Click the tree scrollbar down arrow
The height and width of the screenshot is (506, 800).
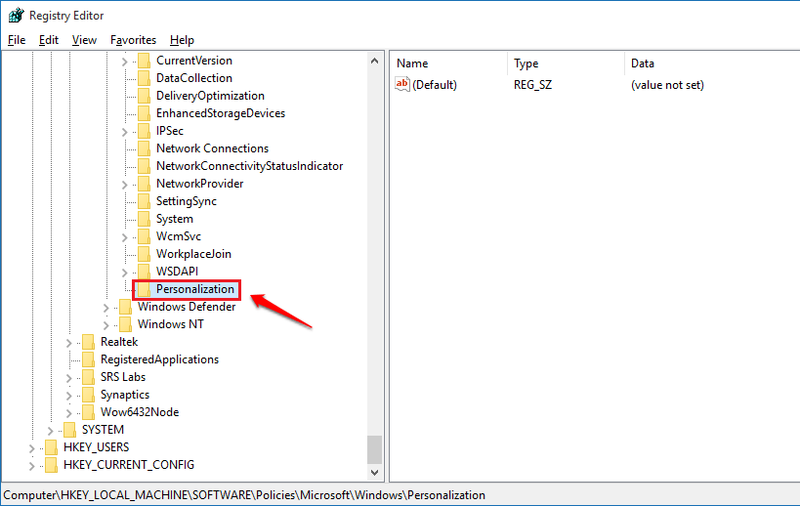(x=374, y=472)
